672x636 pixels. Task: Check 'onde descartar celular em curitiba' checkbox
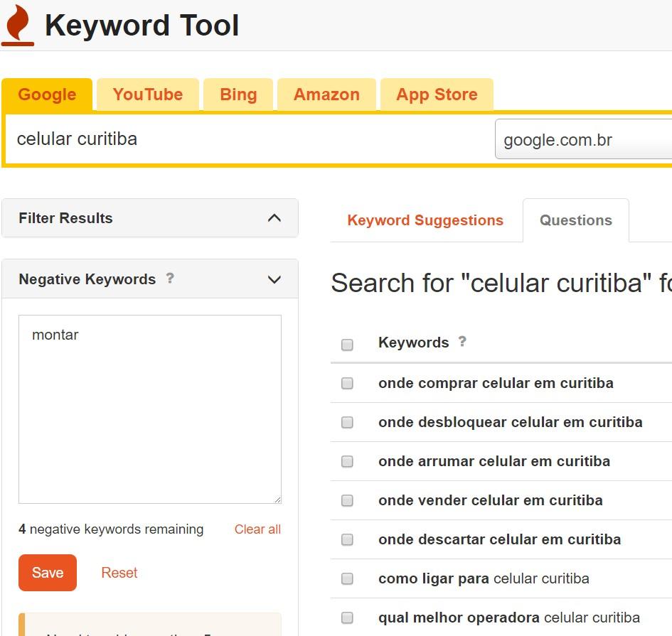[347, 539]
